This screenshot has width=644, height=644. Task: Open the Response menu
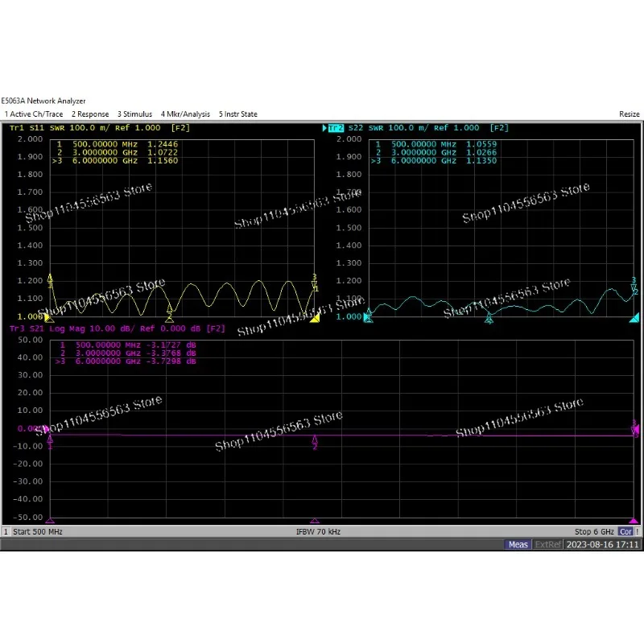tap(90, 114)
